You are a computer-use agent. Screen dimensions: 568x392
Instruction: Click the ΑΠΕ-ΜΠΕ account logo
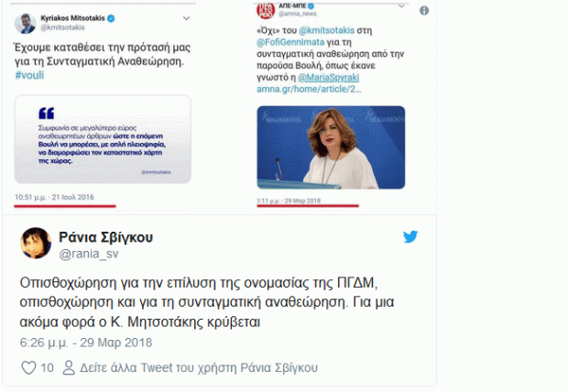[x=266, y=10]
